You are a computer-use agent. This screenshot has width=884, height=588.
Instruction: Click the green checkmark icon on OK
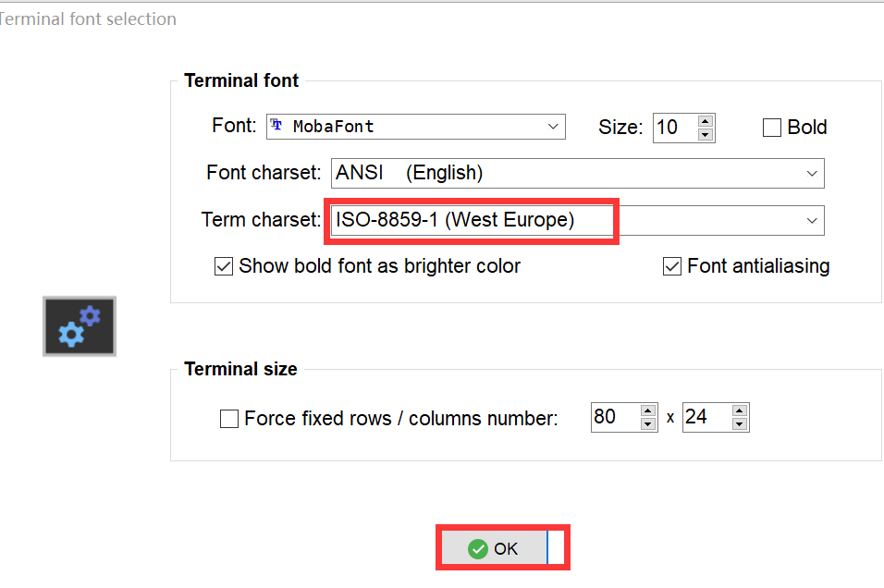477,548
